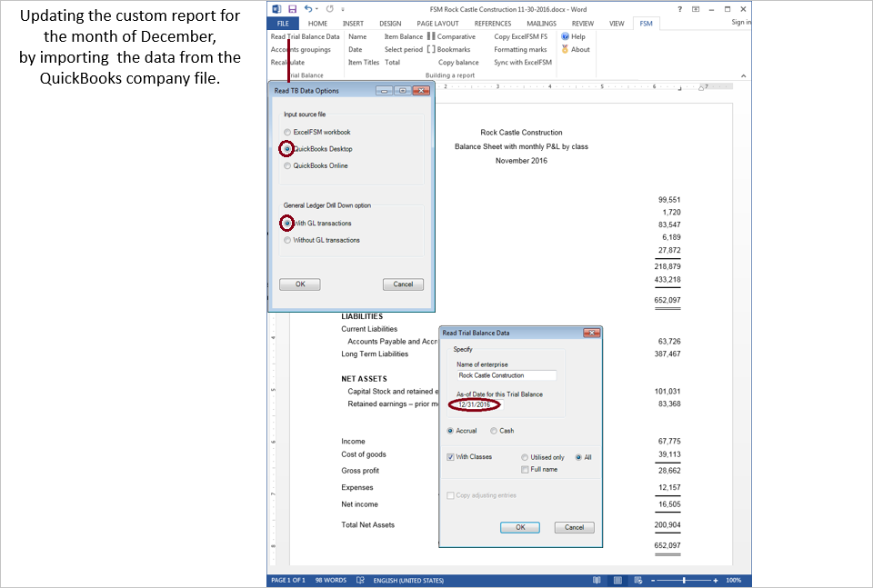This screenshot has width=873, height=588.
Task: Open the About medal icon
Action: pos(565,49)
